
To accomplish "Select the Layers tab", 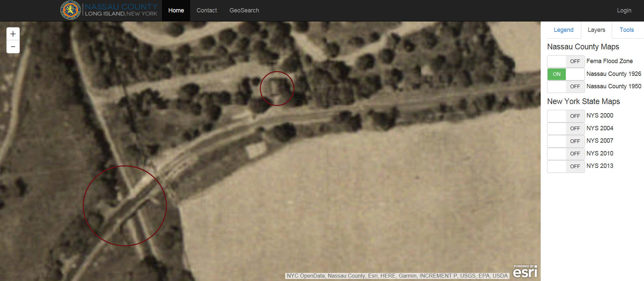I will click(x=596, y=30).
